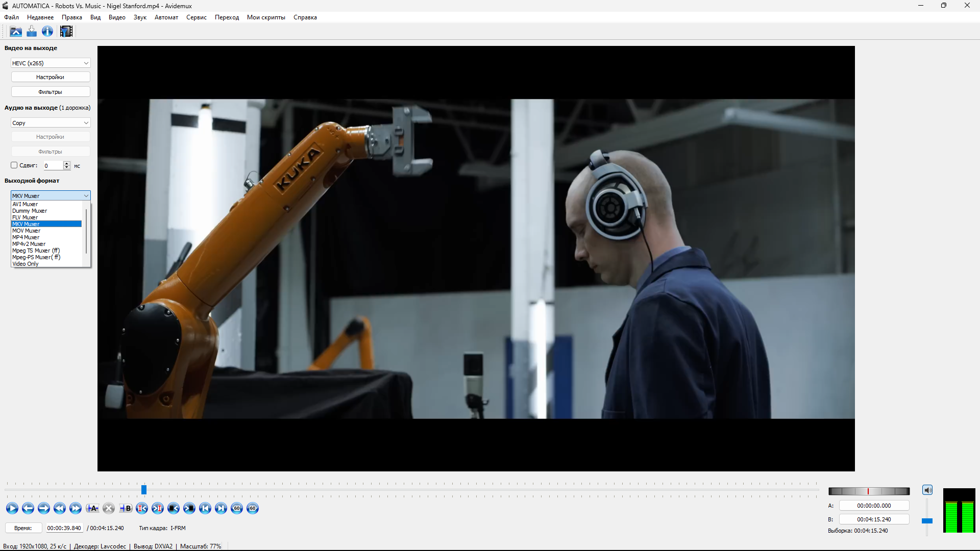The height and width of the screenshot is (551, 980).
Task: Rewind 60 seconds
Action: (x=237, y=508)
